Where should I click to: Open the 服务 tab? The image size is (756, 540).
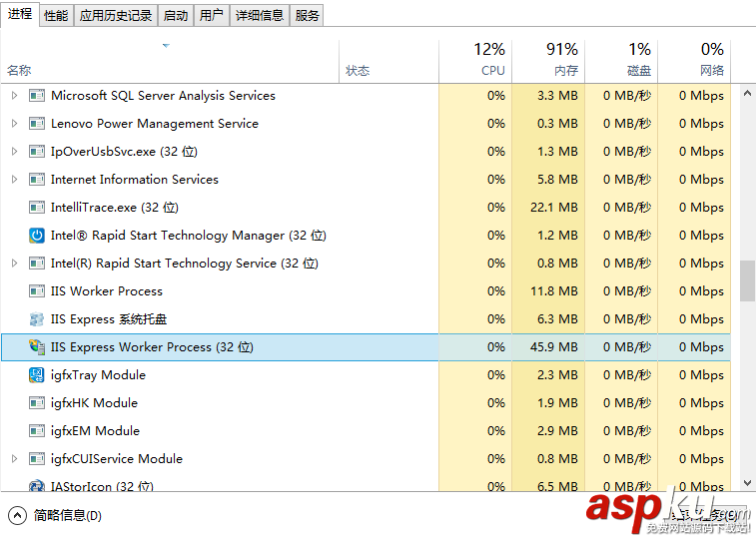[308, 15]
